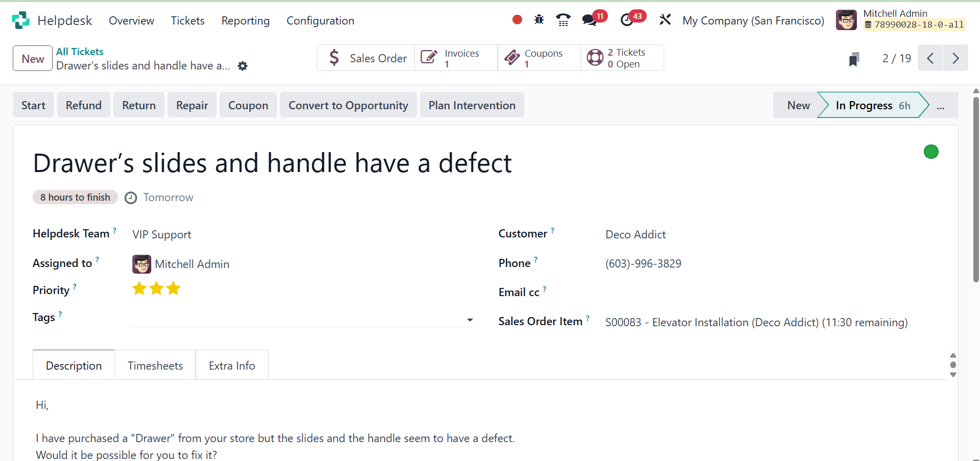This screenshot has width=980, height=461.
Task: Open the actions gear icon next to ticket title
Action: [243, 66]
